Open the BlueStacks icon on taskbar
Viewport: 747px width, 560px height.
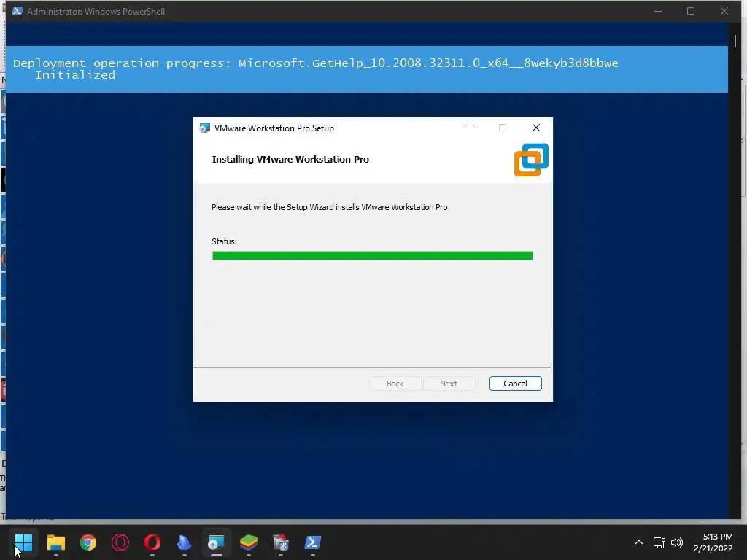249,542
